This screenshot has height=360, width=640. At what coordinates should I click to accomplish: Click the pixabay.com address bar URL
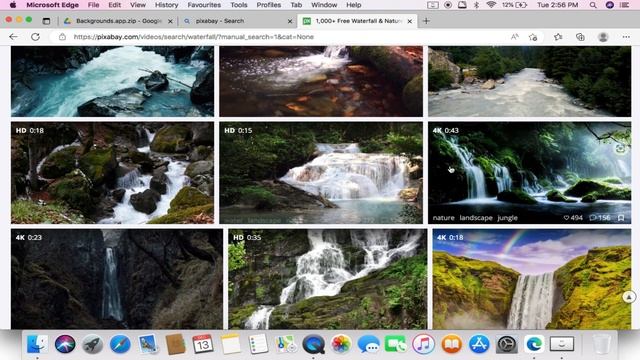click(x=193, y=37)
